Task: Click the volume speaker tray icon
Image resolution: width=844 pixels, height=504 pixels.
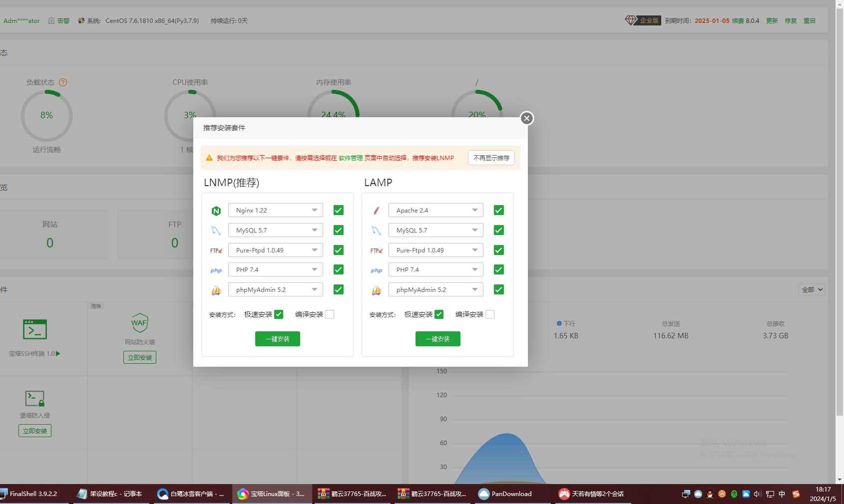Action: pos(758,494)
